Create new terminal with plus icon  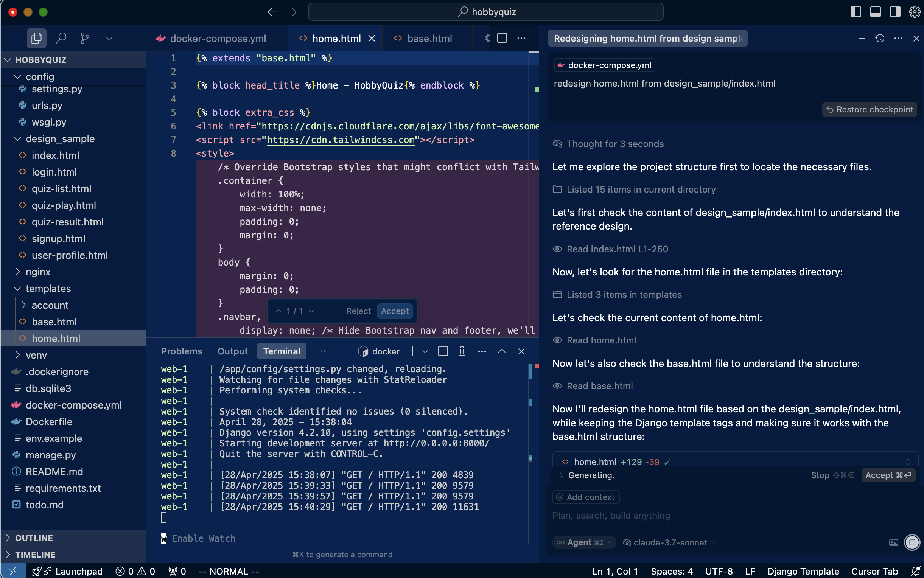(412, 351)
